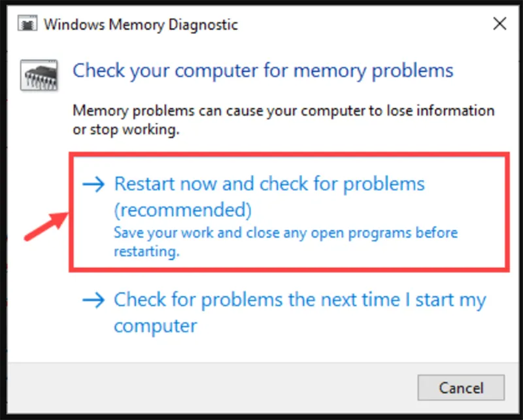This screenshot has width=523, height=420.
Task: Click the blue arrow next to Restart now
Action: (x=93, y=186)
